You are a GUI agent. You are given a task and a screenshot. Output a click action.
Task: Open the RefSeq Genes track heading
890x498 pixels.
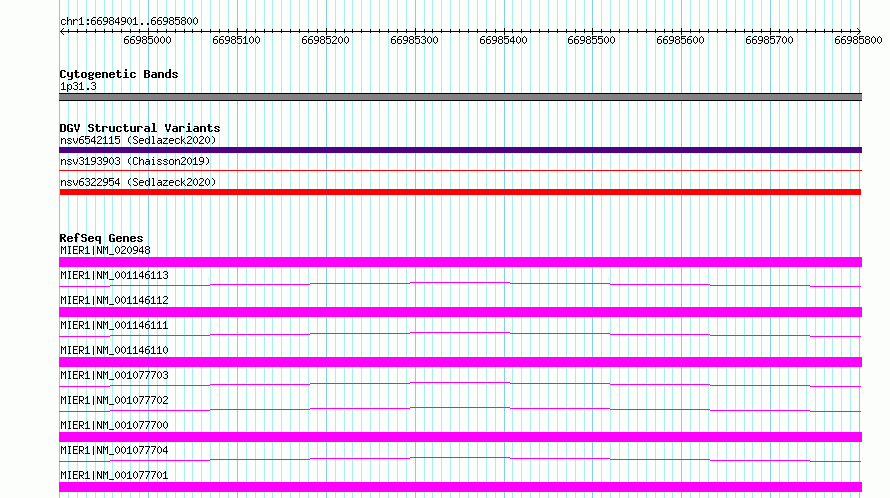coord(101,238)
